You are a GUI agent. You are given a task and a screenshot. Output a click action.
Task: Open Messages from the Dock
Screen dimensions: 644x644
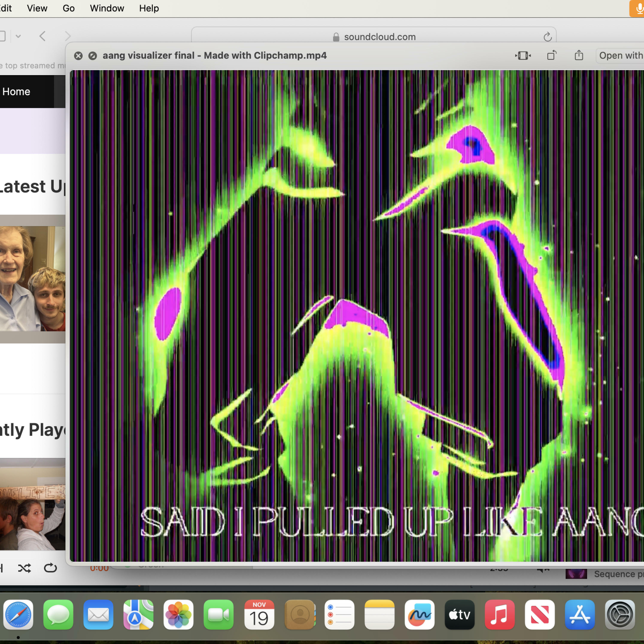[58, 615]
